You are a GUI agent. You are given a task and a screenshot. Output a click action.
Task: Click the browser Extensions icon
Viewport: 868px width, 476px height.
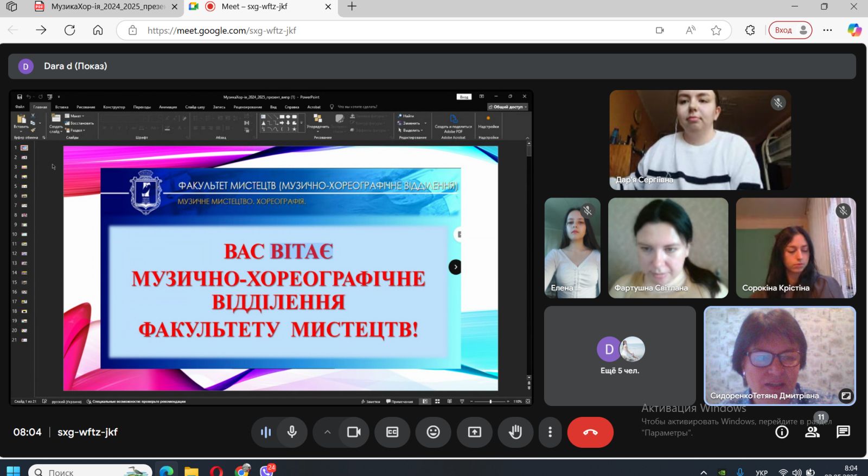click(750, 30)
